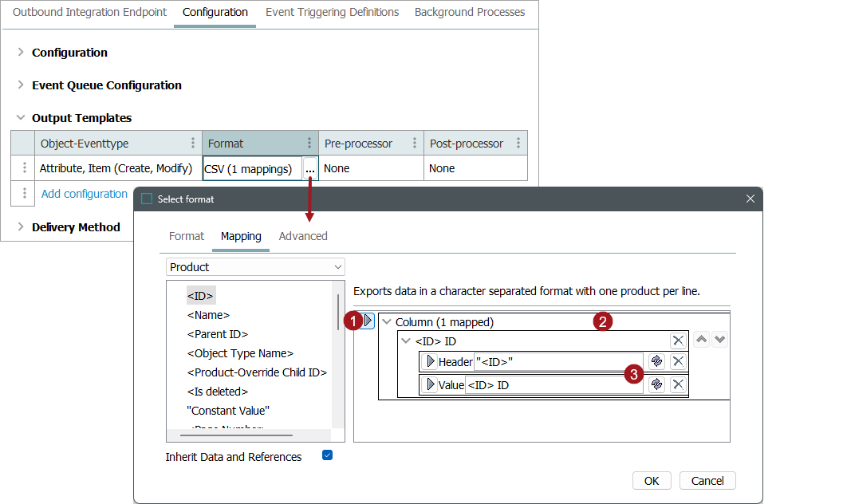Click the Add configuration link
The width and height of the screenshot is (843, 504).
pos(85,194)
